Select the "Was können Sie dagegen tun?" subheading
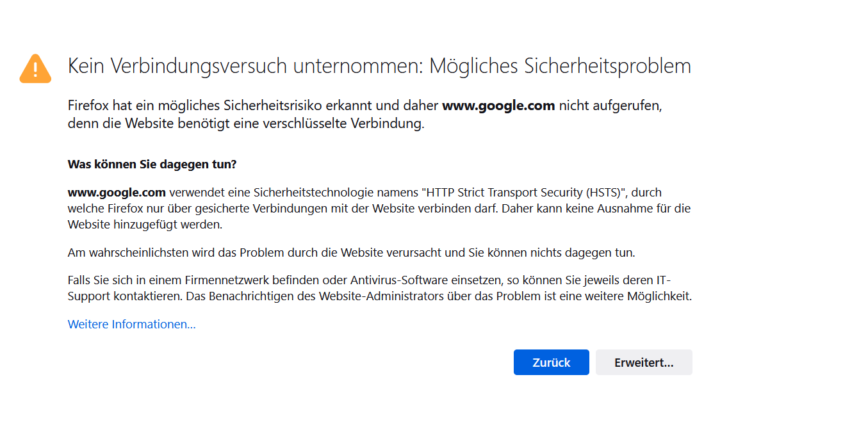The image size is (868, 441). [x=152, y=164]
